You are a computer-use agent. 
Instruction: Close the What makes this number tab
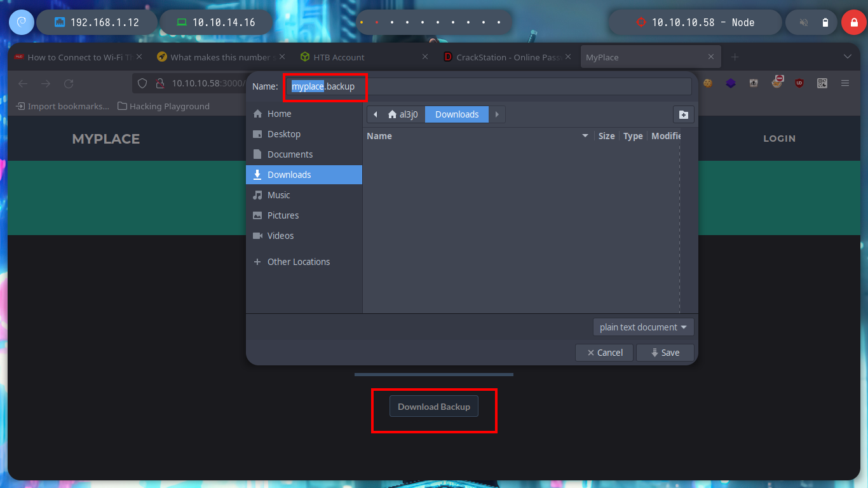[282, 57]
